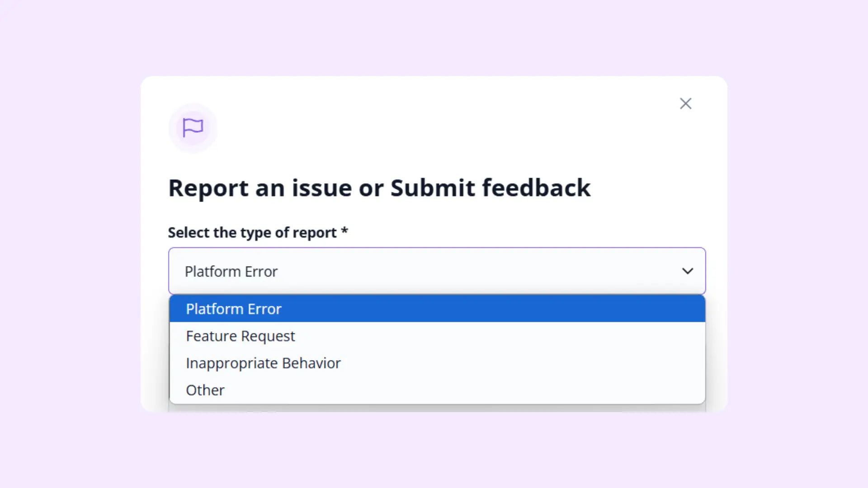Click the 'Select the type of report' label
Image resolution: width=868 pixels, height=488 pixels.
pos(252,232)
